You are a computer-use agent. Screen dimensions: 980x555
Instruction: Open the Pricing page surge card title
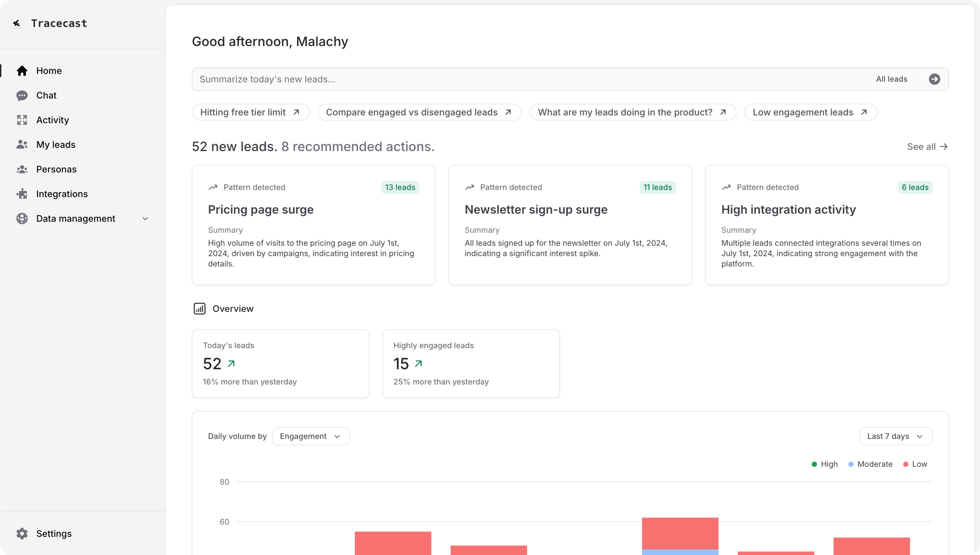click(261, 210)
